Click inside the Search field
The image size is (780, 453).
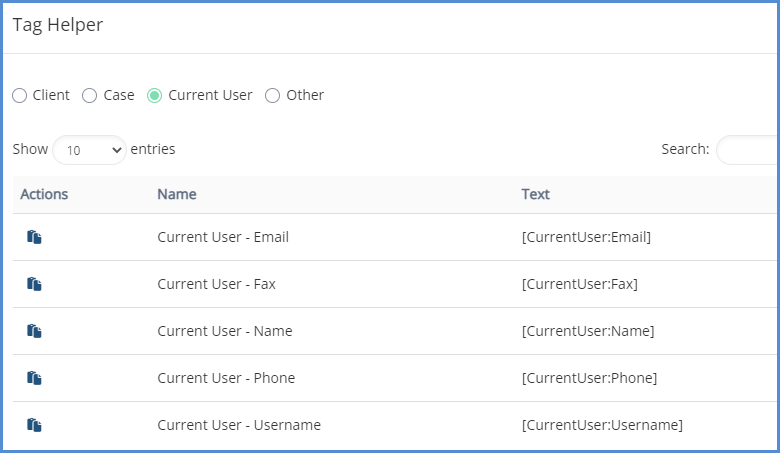pyautogui.click(x=748, y=150)
